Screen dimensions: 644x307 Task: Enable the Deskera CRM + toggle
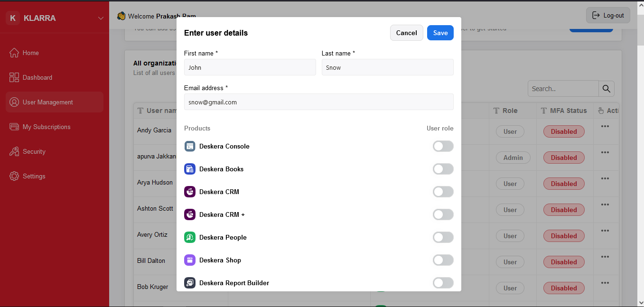443,214
